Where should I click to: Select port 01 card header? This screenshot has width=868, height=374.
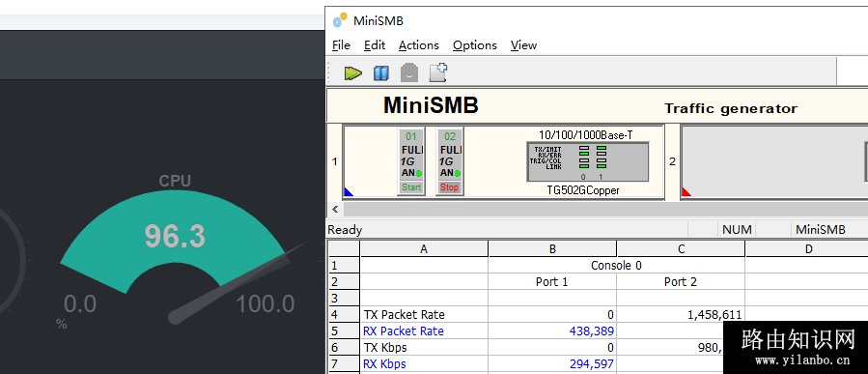[411, 136]
